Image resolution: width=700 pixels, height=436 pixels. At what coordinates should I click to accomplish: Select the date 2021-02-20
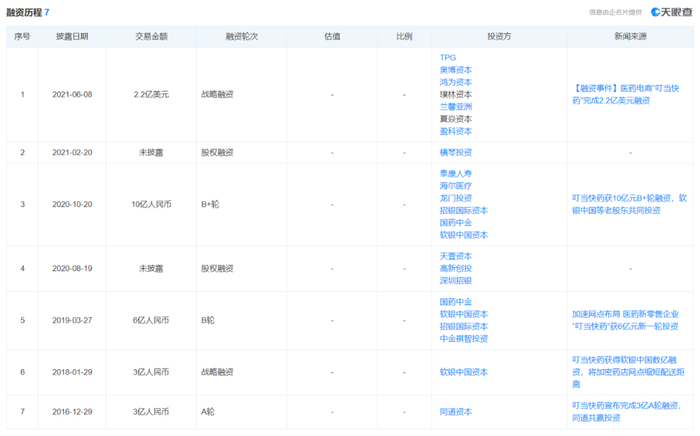(72, 153)
